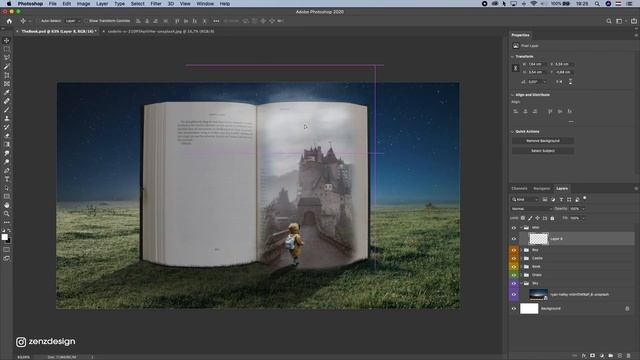Click the Lock all padlock icon
The width and height of the screenshot is (640, 360).
tap(552, 218)
